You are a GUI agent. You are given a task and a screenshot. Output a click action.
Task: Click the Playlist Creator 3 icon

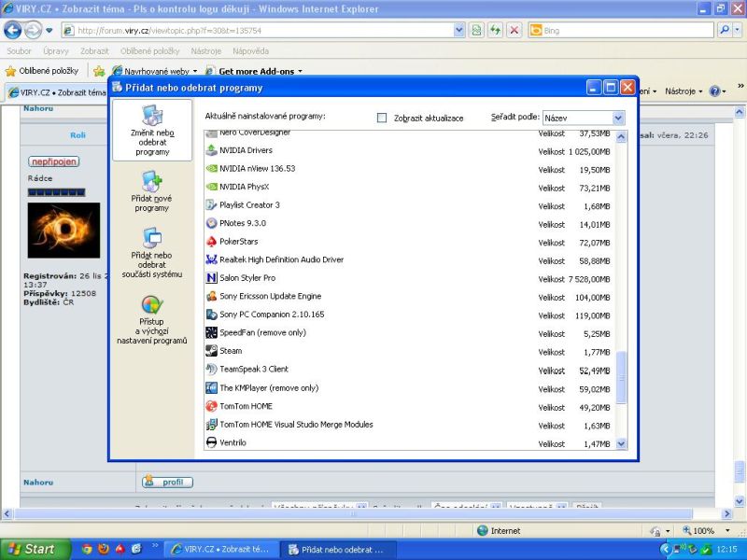pos(211,205)
